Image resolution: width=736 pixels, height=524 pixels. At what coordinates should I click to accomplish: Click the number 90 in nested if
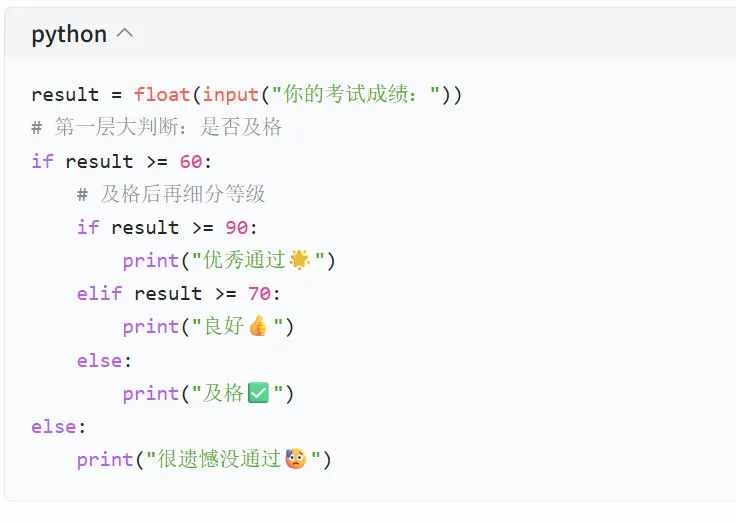237,228
